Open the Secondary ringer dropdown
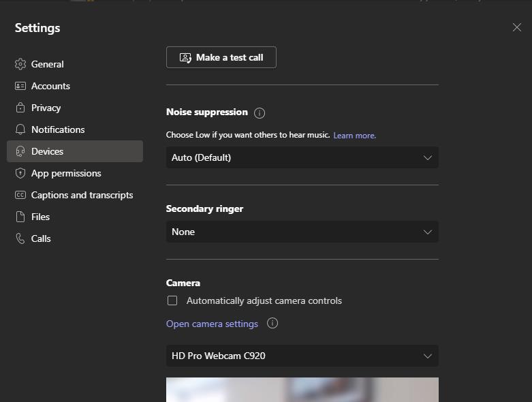Image resolution: width=532 pixels, height=402 pixels. pyautogui.click(x=302, y=232)
